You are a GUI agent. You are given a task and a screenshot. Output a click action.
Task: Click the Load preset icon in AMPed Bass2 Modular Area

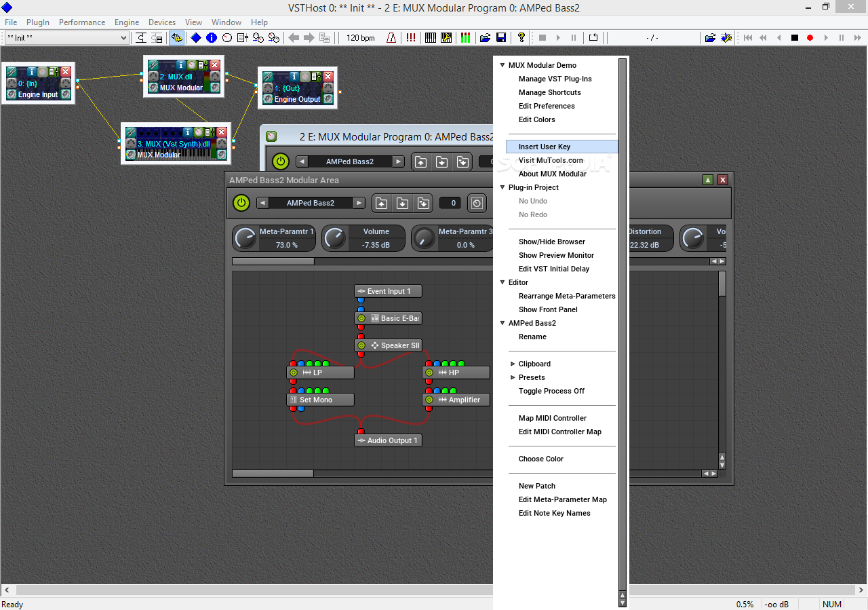pos(382,203)
